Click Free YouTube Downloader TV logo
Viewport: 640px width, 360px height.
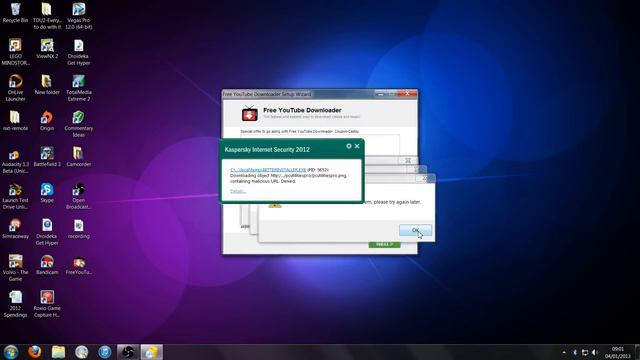tap(249, 113)
